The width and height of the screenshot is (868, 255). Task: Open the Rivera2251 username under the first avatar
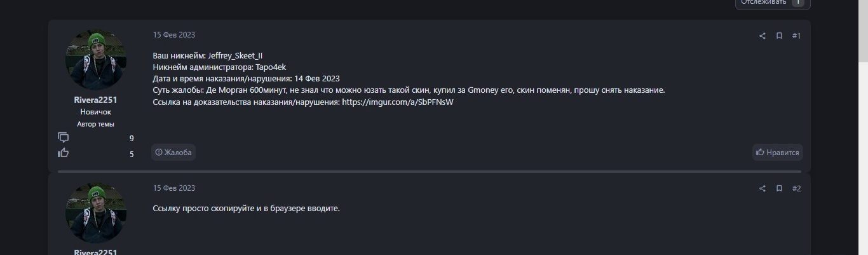pos(96,100)
